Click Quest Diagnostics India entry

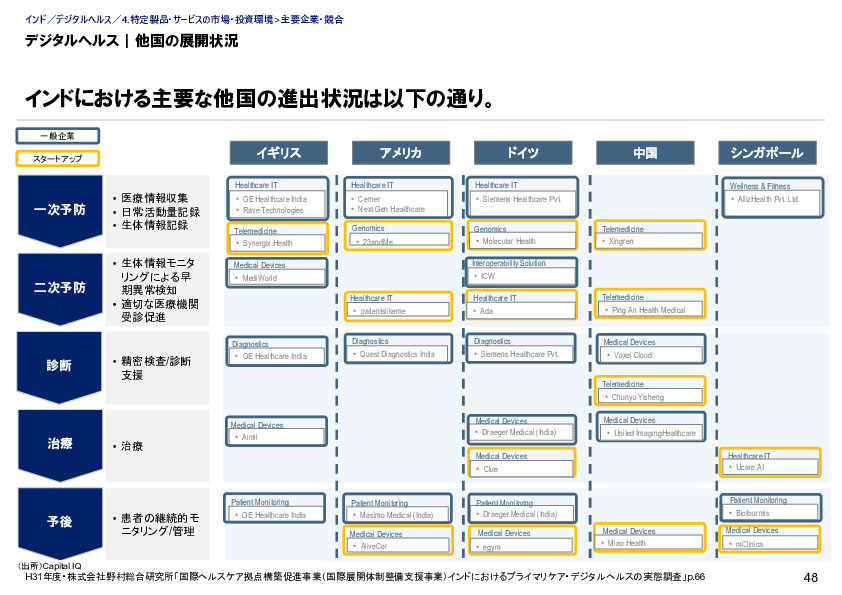397,354
